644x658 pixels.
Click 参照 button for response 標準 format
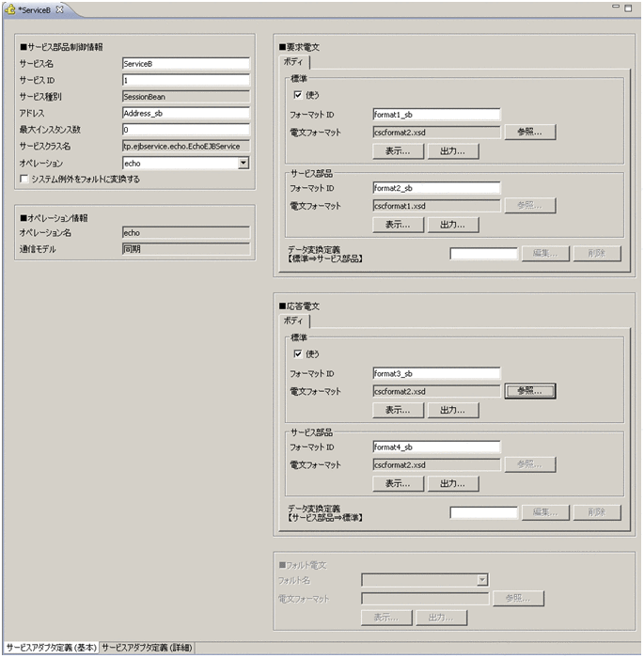tap(530, 391)
